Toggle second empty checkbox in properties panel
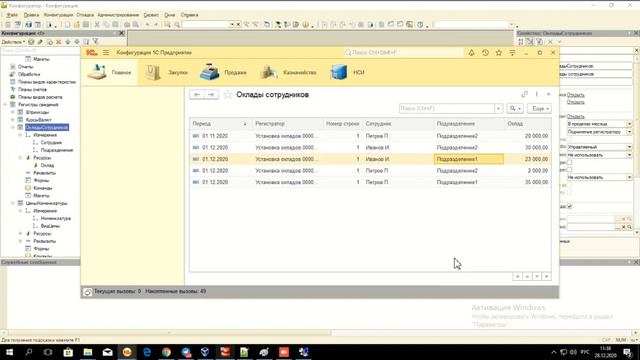 pyautogui.click(x=569, y=169)
